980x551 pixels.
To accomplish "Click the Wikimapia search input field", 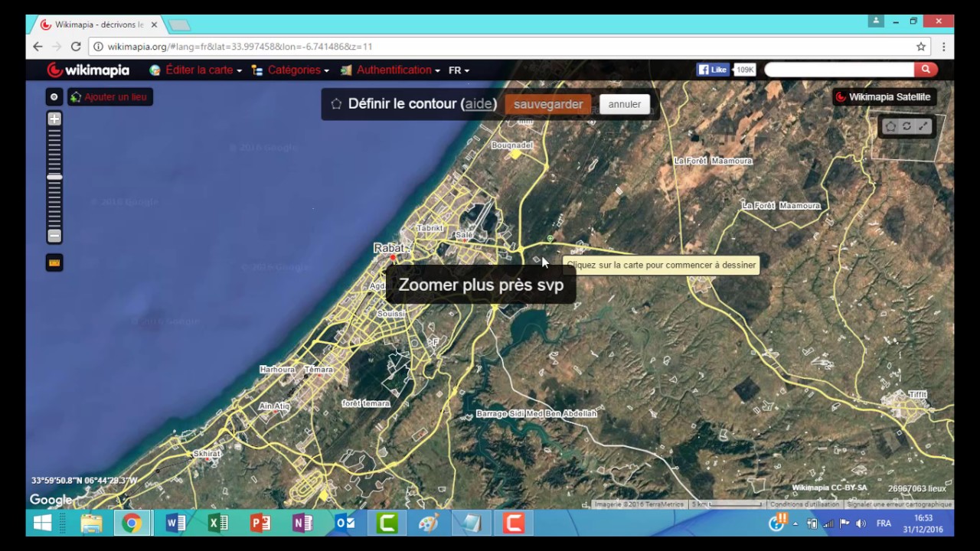I will click(839, 70).
